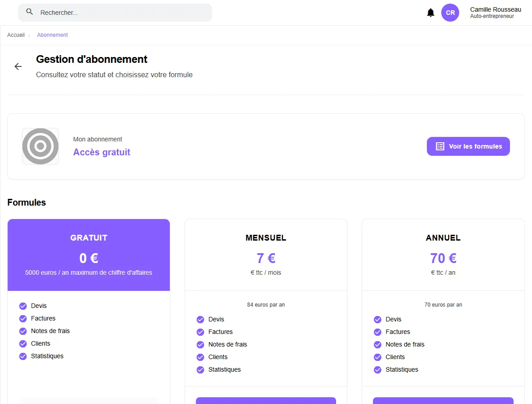Click Statistiques checkmark in Gratuit plan
This screenshot has height=404, width=532.
pyautogui.click(x=23, y=356)
